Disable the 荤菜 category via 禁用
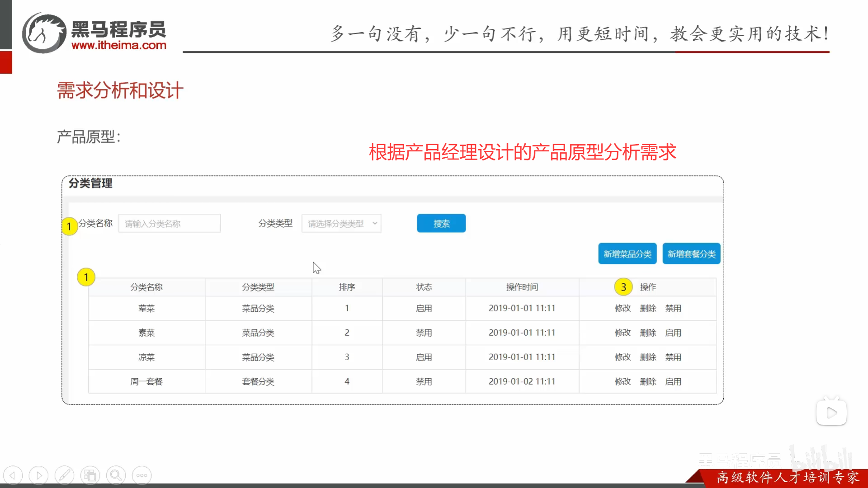 (673, 308)
